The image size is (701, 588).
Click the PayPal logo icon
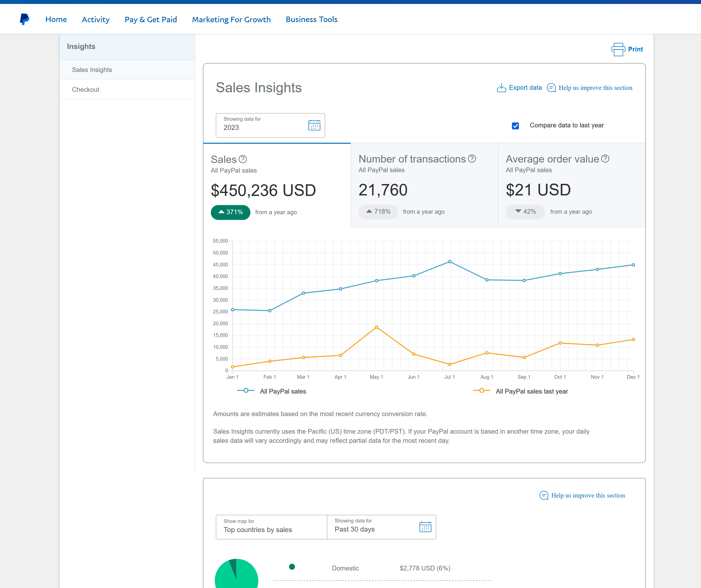click(x=24, y=19)
